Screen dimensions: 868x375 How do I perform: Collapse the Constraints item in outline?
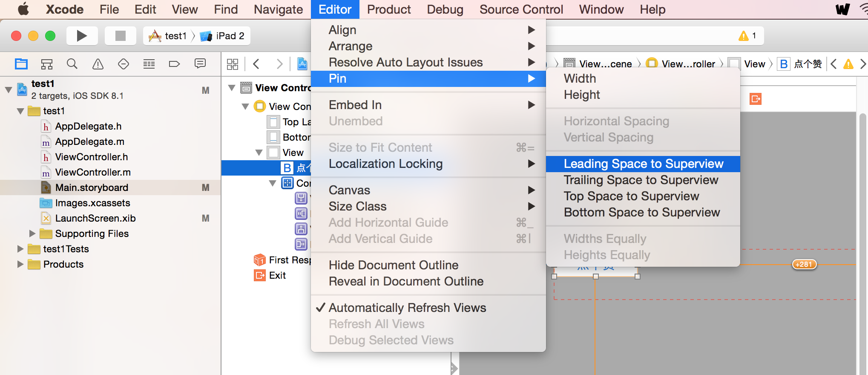(x=273, y=183)
